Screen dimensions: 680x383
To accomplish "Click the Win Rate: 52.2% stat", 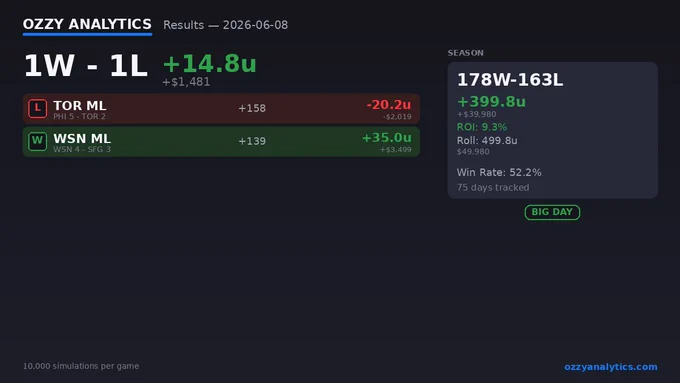I will click(x=499, y=172).
